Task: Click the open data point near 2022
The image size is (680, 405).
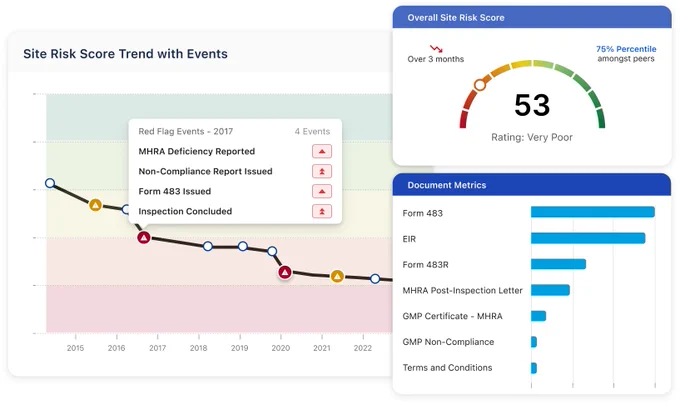Action: click(x=375, y=279)
